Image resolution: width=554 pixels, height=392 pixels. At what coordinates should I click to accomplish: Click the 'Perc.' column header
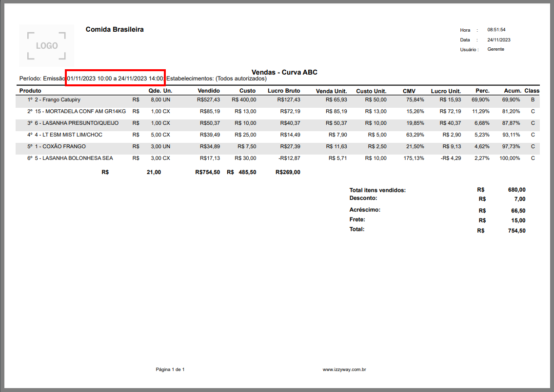coord(482,91)
